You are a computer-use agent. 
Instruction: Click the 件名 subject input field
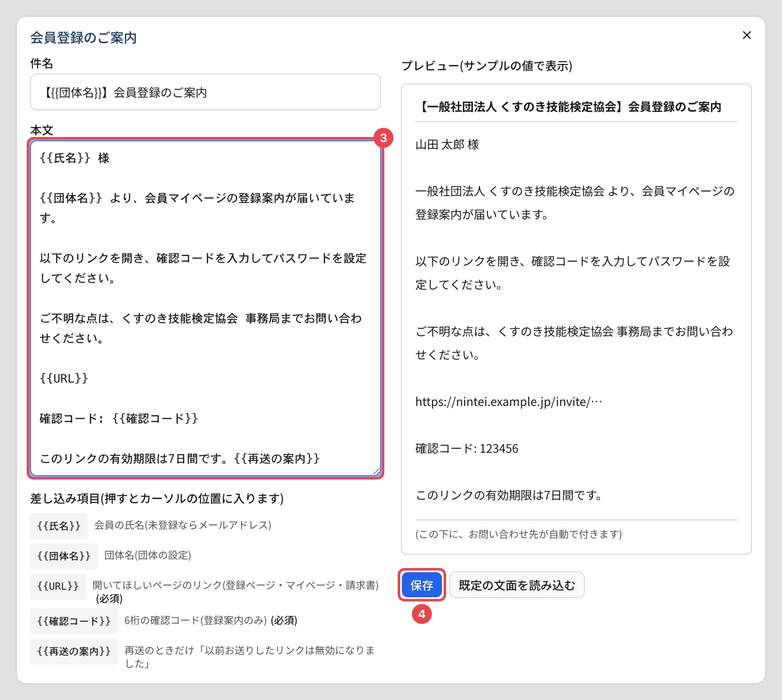[x=206, y=92]
